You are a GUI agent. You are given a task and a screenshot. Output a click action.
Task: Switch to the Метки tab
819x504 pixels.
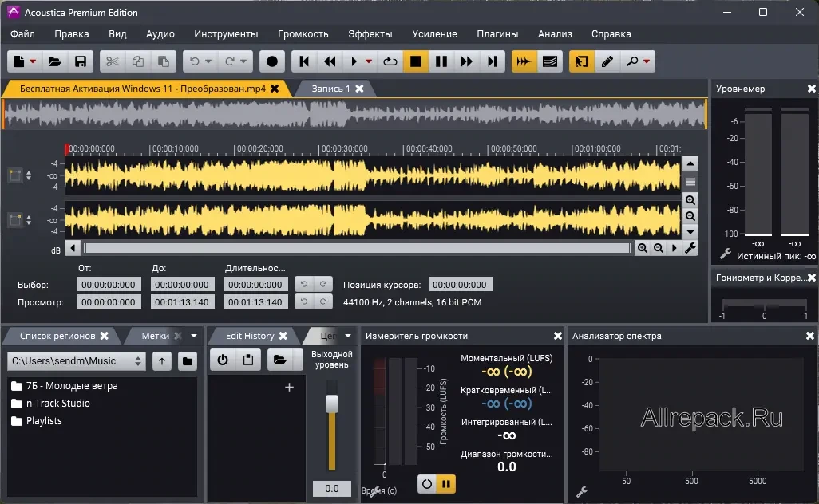click(155, 336)
